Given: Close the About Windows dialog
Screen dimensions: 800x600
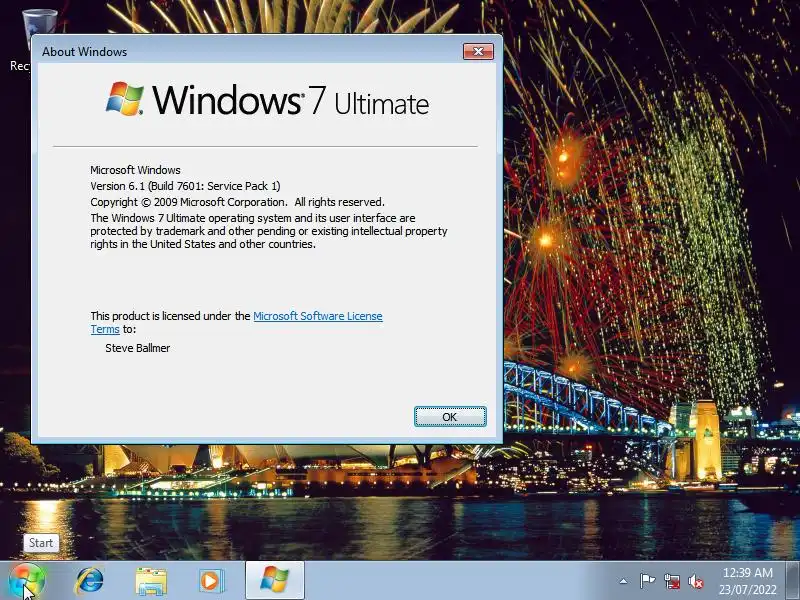Looking at the screenshot, I should coord(478,52).
